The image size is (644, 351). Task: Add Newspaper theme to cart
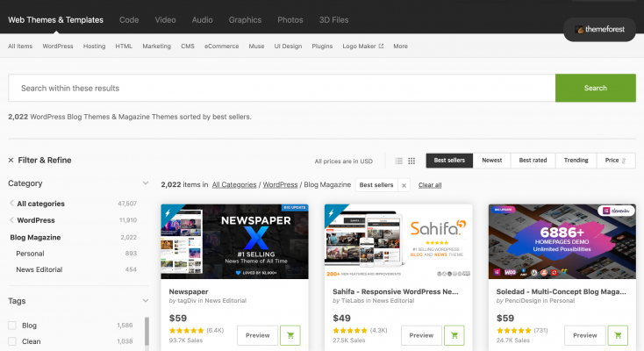290,335
